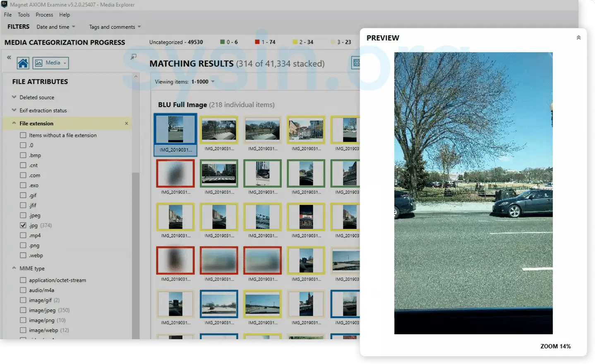Viewport: 595px width, 364px height.
Task: Collapse the filters panel with double-chevron icon
Action: tap(9, 57)
